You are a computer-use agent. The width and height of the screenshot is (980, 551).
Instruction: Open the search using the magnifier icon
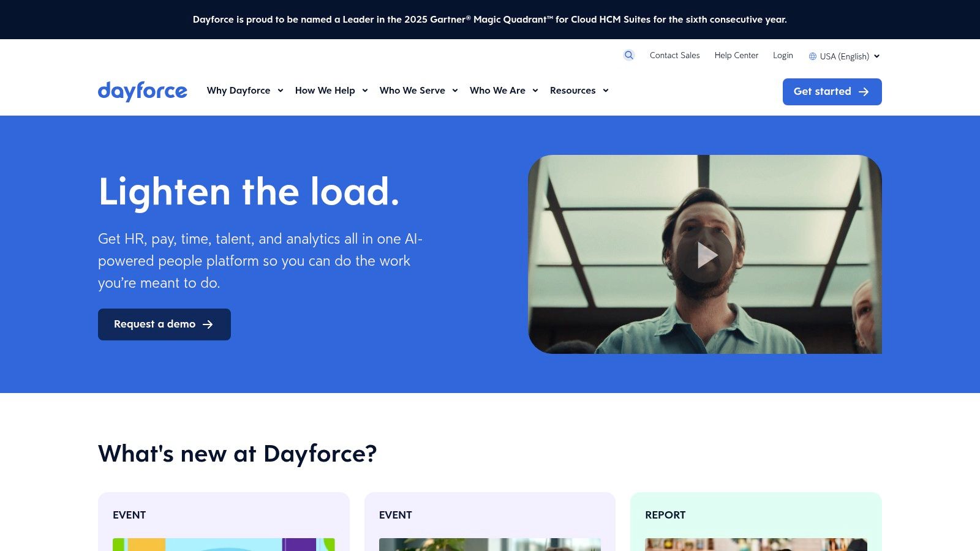click(628, 55)
